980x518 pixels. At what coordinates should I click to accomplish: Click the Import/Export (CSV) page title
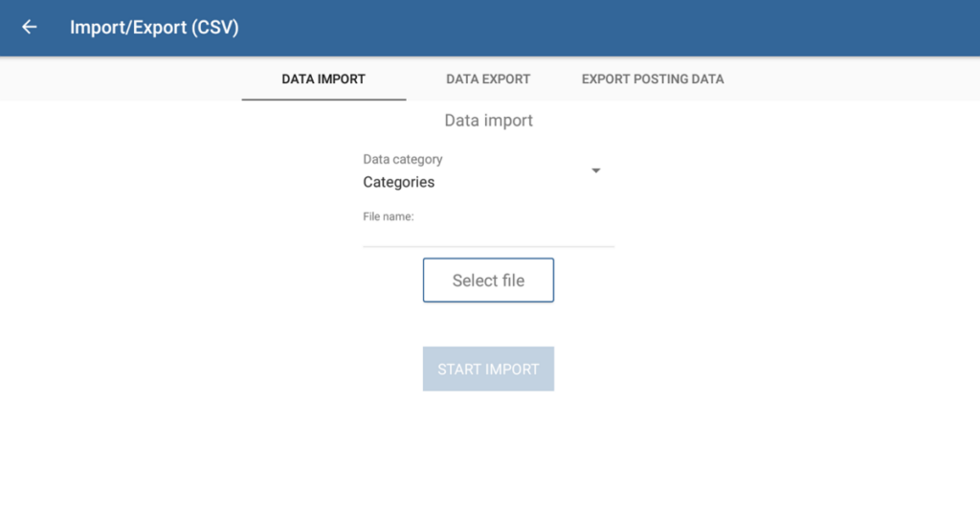[x=154, y=28]
